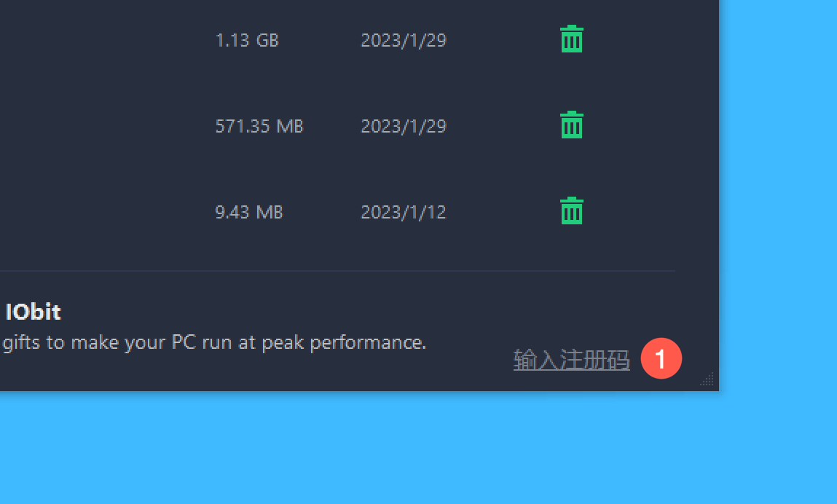Click the window resize grip in corner

point(707,379)
